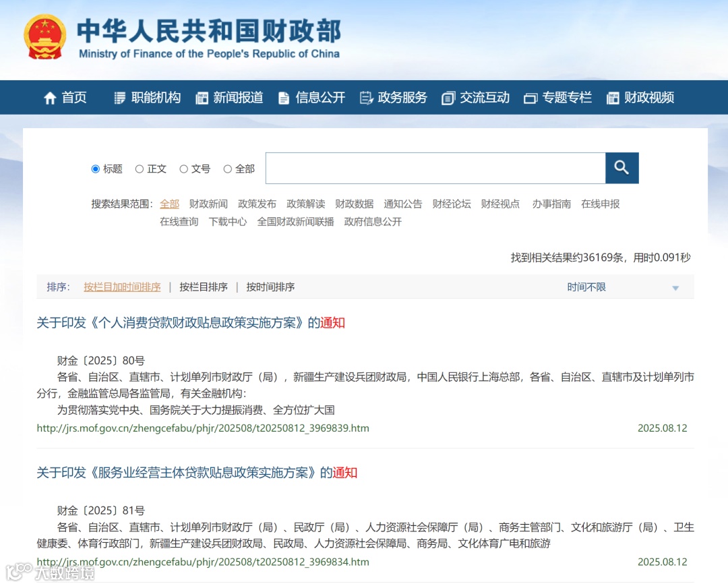Viewport: 728px width, 586px height.
Task: Click the video icon beside 财政视频
Action: pos(613,98)
